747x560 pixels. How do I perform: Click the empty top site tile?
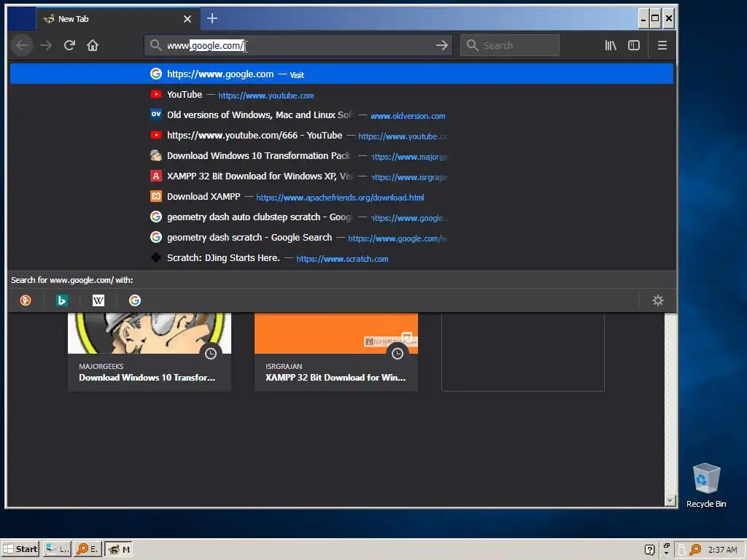[523, 352]
